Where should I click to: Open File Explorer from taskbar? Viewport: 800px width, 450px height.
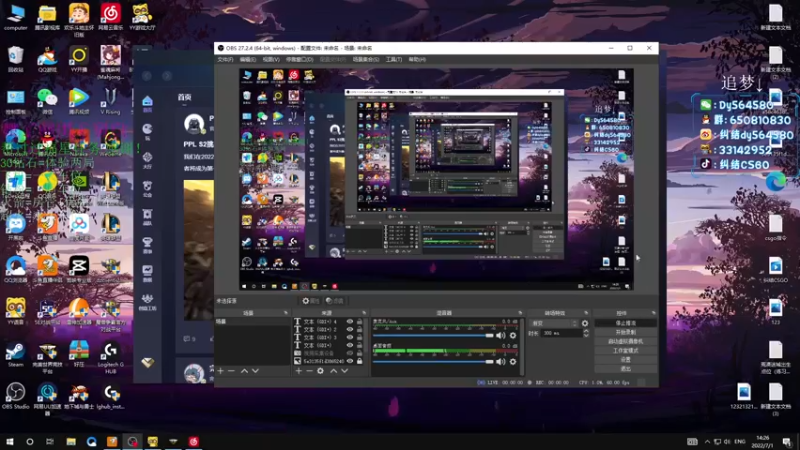(71, 441)
